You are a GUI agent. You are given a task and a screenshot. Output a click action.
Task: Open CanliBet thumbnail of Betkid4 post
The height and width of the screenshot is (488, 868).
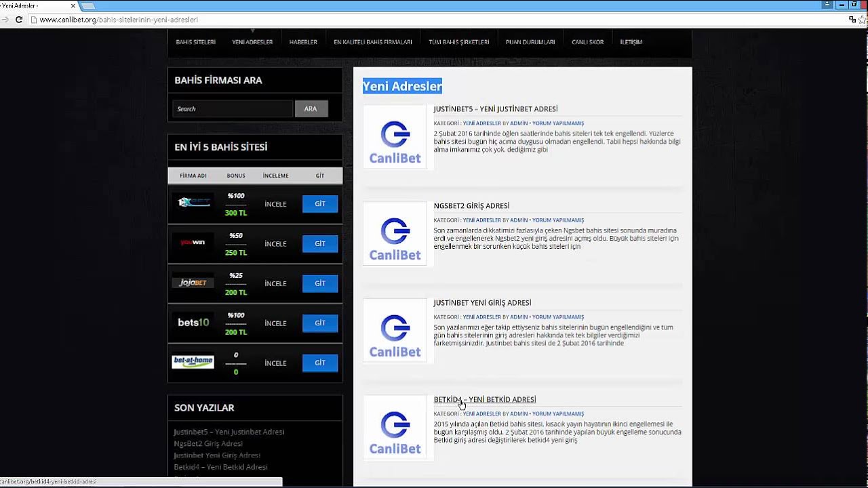(395, 428)
